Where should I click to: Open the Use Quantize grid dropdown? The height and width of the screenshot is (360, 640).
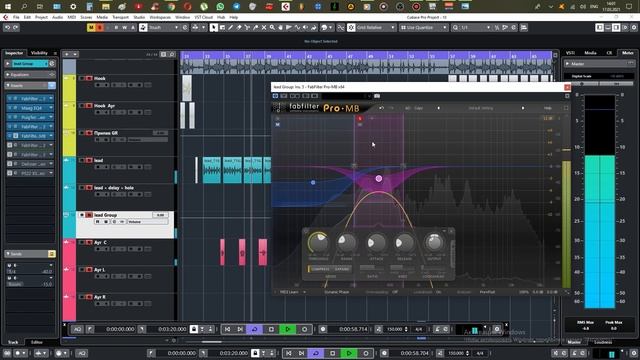[424, 27]
